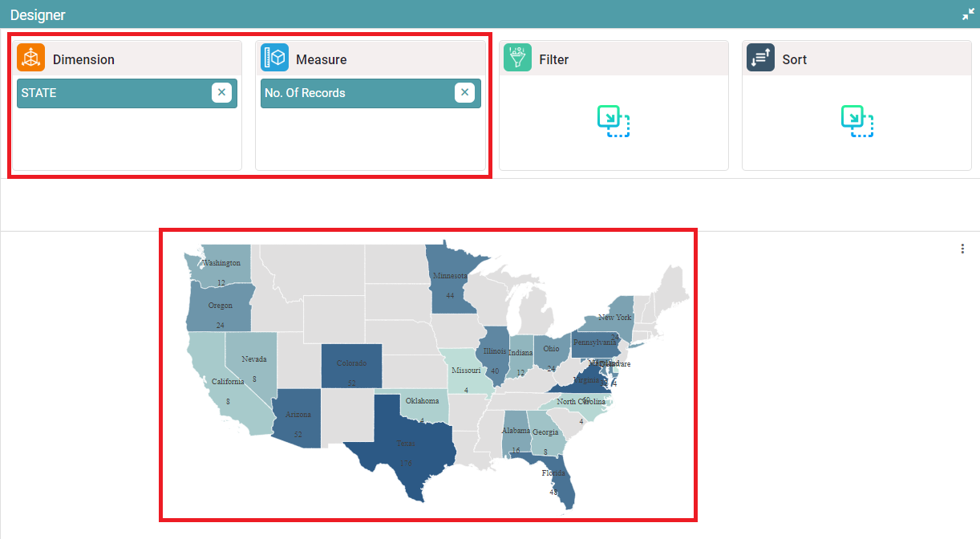The image size is (980, 539).
Task: Click the Sort panel drop-target icon
Action: click(856, 121)
